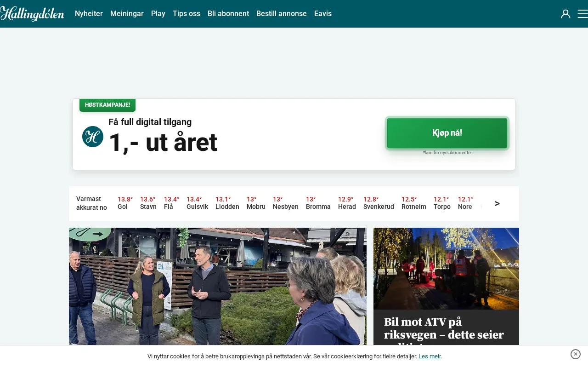Select Bli abonnent in navigation

pos(228,14)
